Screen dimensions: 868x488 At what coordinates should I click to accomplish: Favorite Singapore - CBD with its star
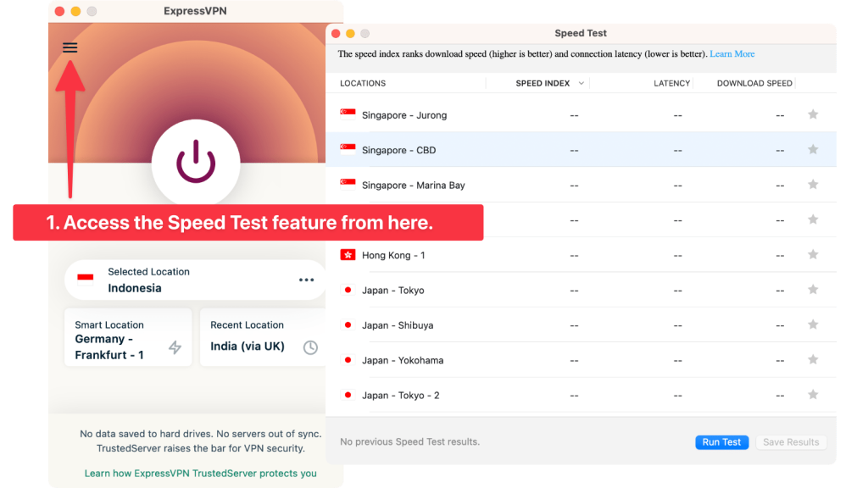(x=813, y=149)
